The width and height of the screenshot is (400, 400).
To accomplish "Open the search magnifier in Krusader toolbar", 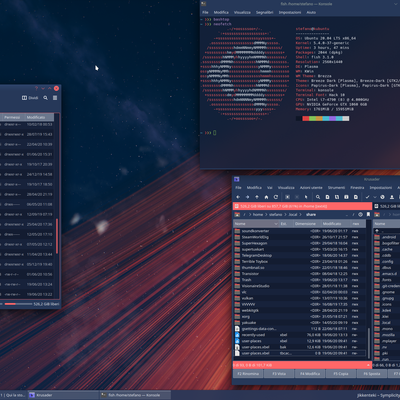I will pyautogui.click(x=318, y=197).
